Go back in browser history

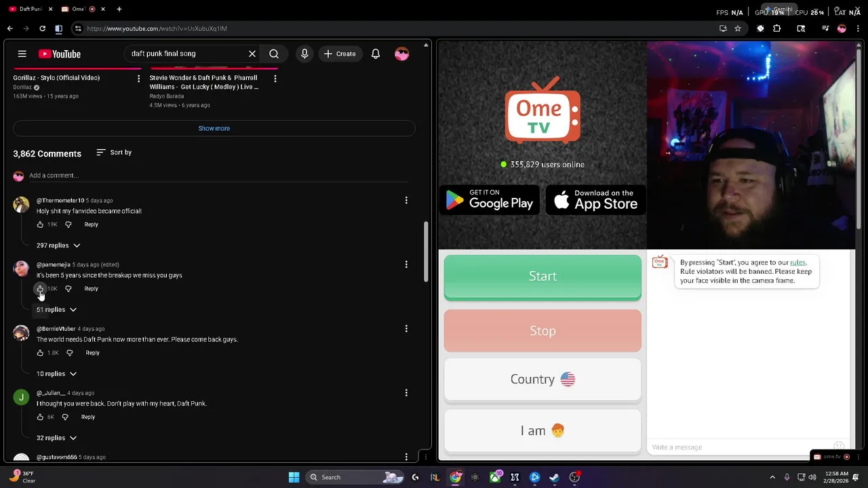(x=9, y=28)
